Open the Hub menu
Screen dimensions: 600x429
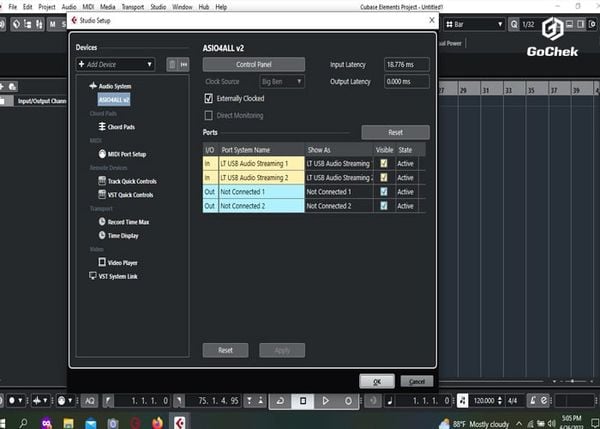tap(204, 7)
